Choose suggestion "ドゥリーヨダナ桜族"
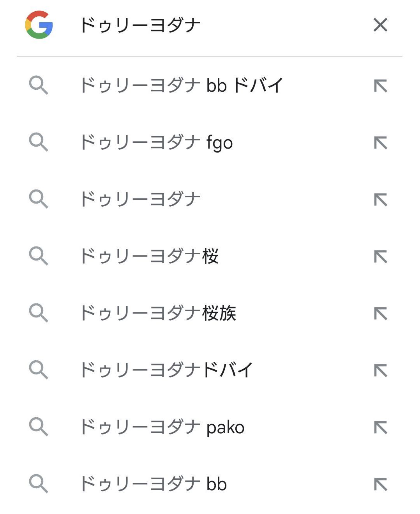The width and height of the screenshot is (420, 514). point(158,313)
